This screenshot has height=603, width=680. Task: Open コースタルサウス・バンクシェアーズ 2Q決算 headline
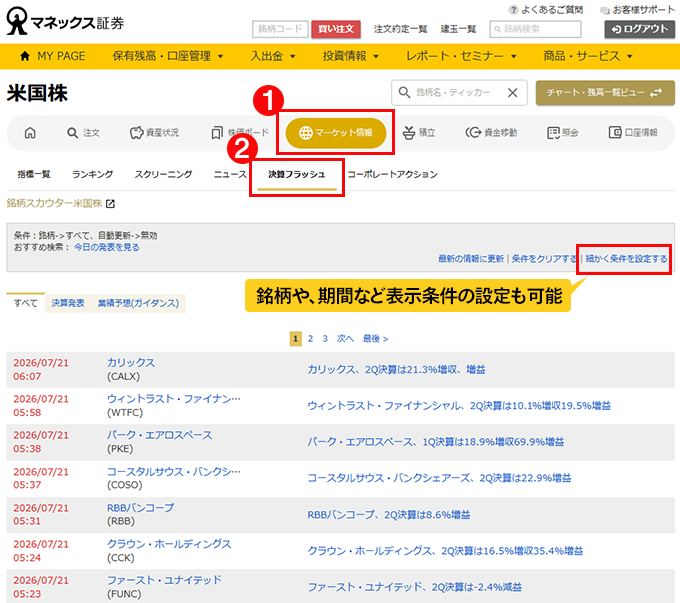439,478
